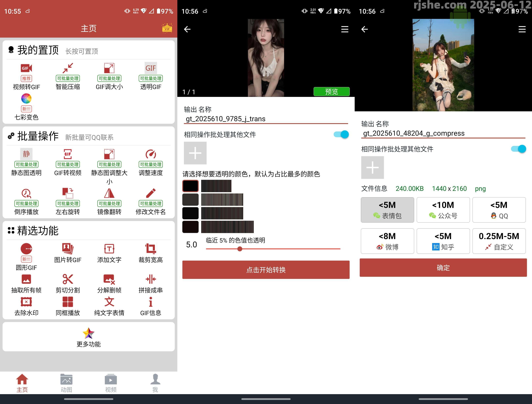The image size is (532, 404).
Task: Disable batch processing on the compress screen
Action: [518, 149]
